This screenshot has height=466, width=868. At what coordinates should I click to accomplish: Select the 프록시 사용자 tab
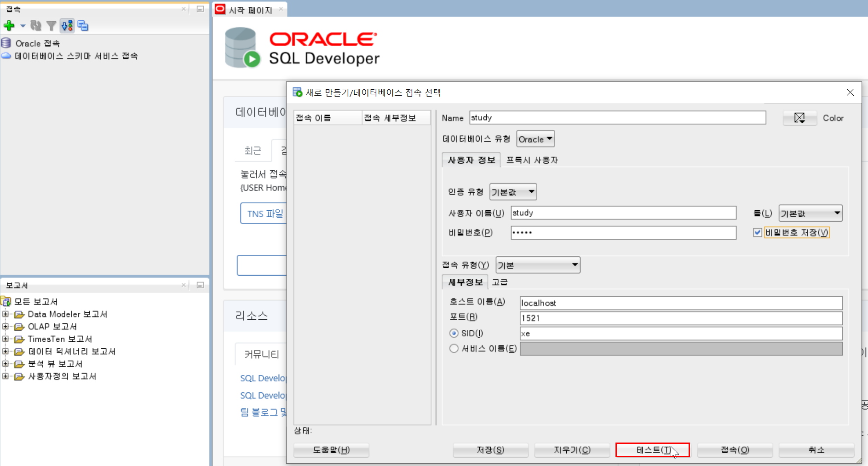click(x=532, y=160)
